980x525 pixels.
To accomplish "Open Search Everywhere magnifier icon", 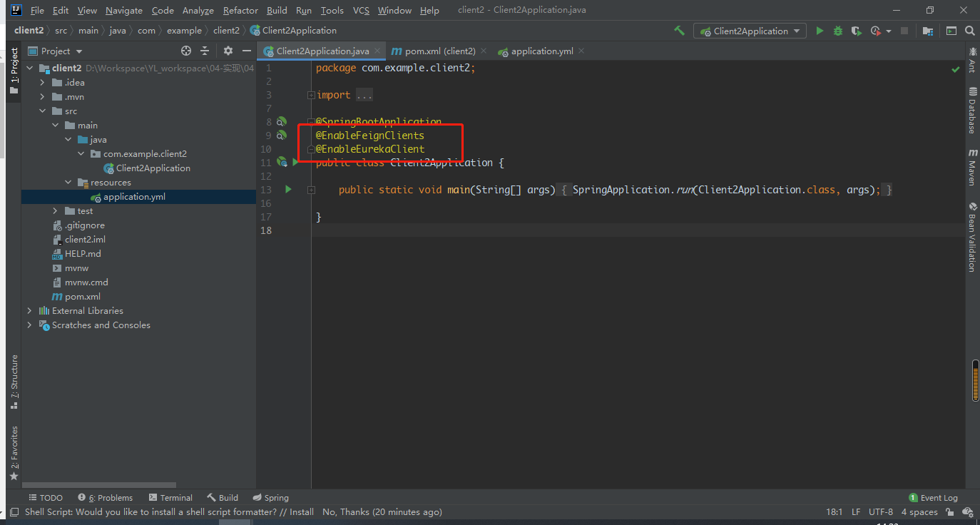I will (x=969, y=31).
